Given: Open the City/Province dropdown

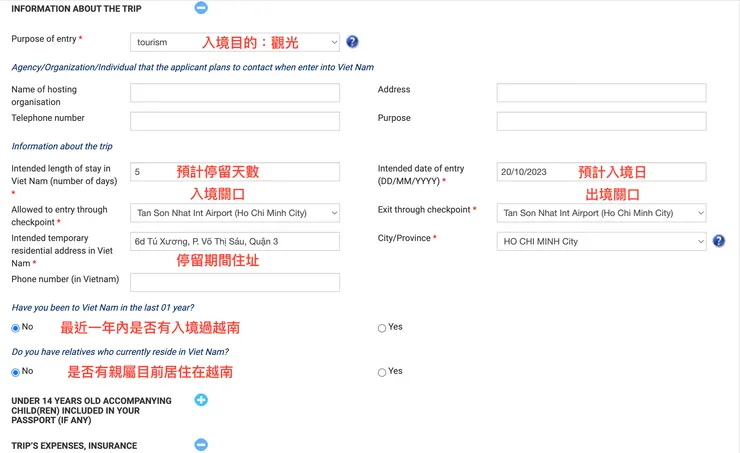Looking at the screenshot, I should click(601, 241).
